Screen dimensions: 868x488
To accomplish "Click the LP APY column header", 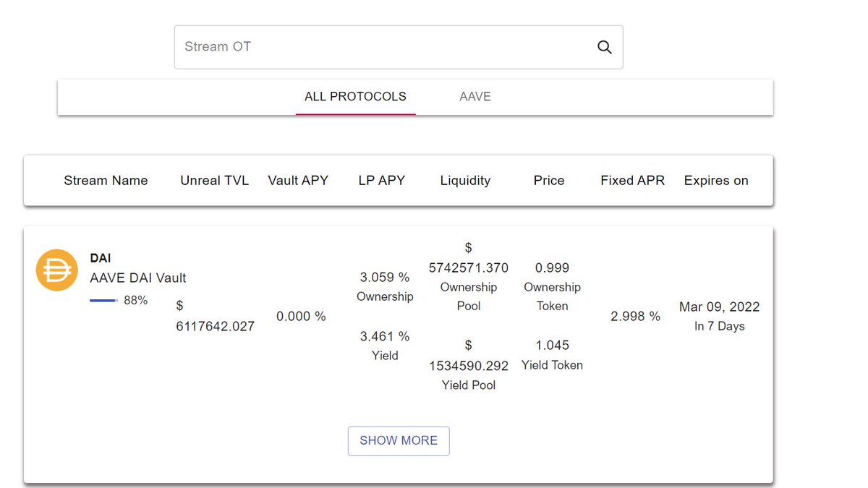I will click(x=382, y=181).
